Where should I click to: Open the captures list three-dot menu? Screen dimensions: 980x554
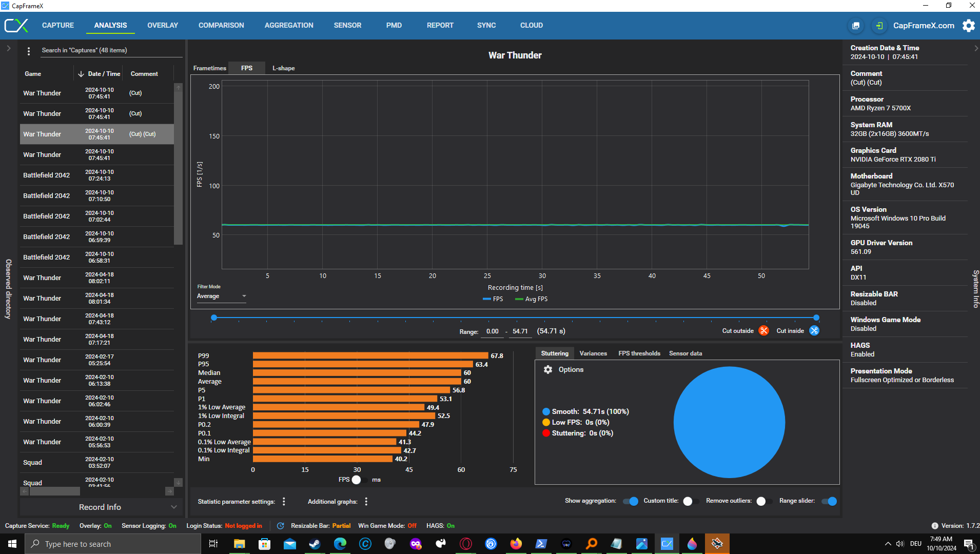(x=29, y=51)
